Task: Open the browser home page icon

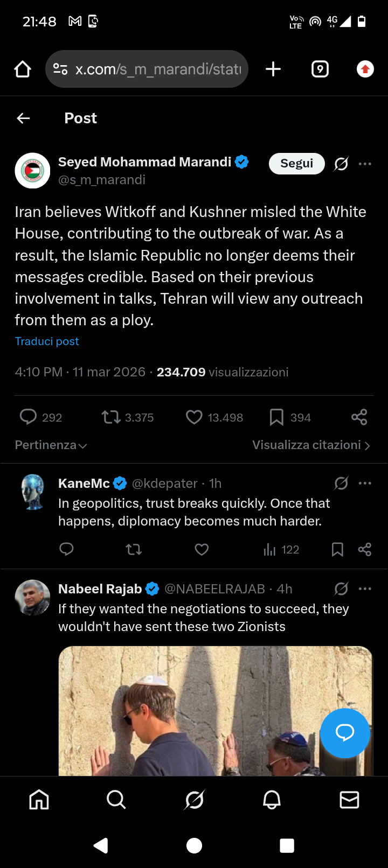Action: pos(23,69)
